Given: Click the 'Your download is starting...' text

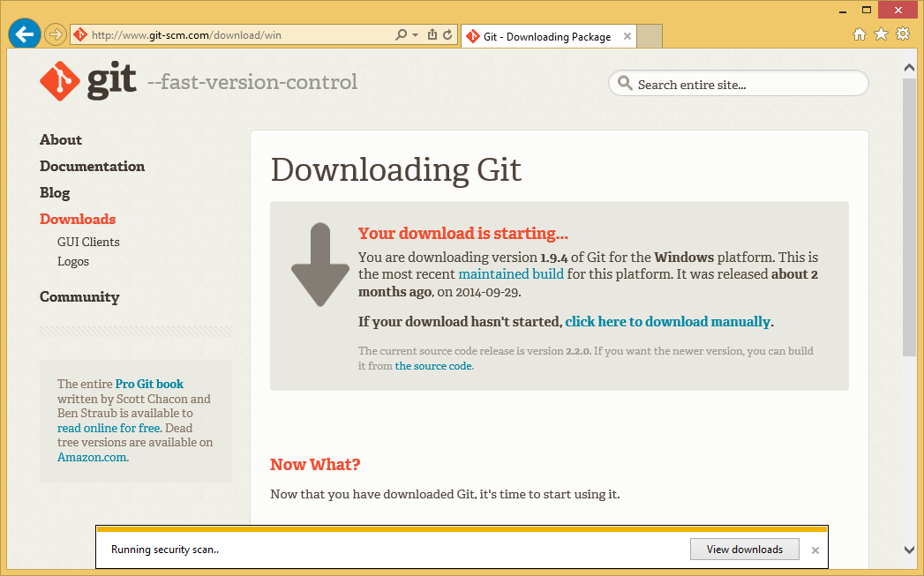Looking at the screenshot, I should click(x=463, y=234).
